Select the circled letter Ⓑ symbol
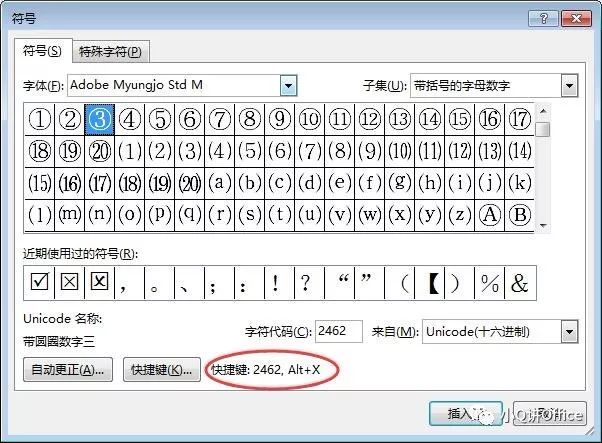The width and height of the screenshot is (602, 443). coord(519,215)
